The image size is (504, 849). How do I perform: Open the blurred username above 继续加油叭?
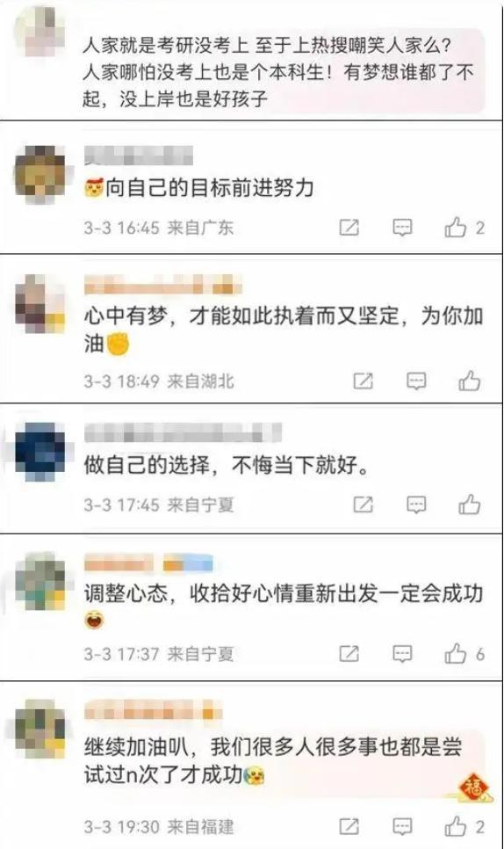(x=153, y=710)
